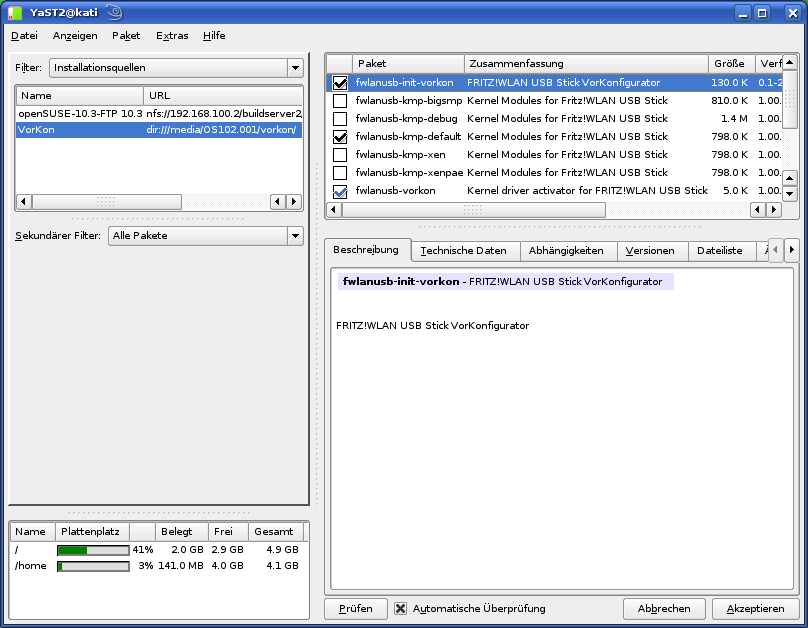The height and width of the screenshot is (628, 808).
Task: Select the fwlanusb-kmp-xenpae package name
Action: click(x=409, y=173)
